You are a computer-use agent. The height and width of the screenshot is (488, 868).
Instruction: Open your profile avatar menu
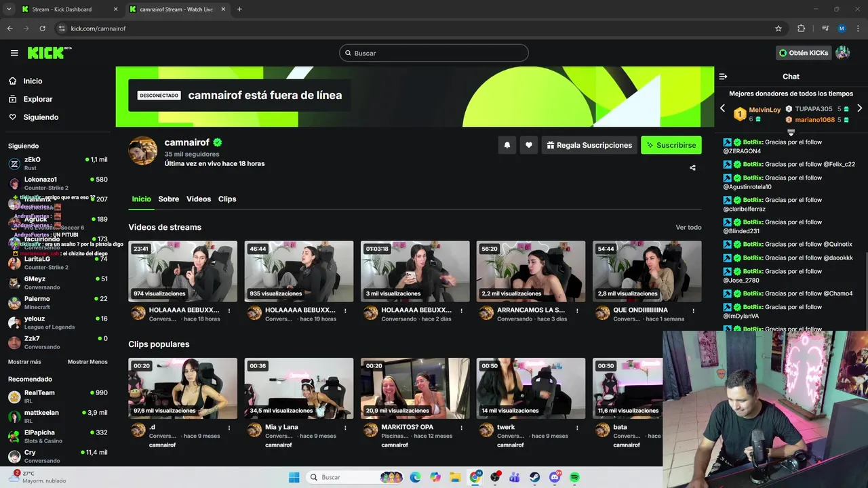(x=843, y=53)
